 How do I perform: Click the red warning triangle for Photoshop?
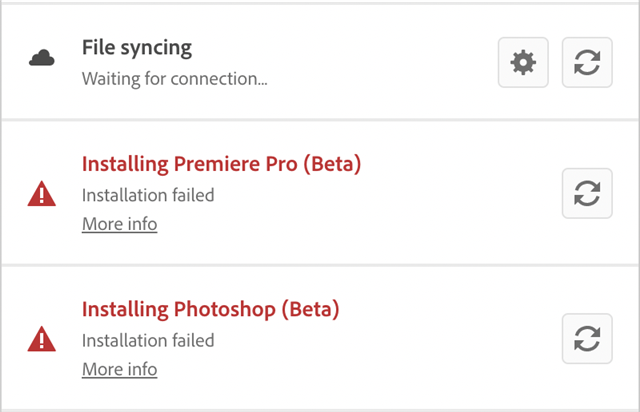pyautogui.click(x=42, y=339)
